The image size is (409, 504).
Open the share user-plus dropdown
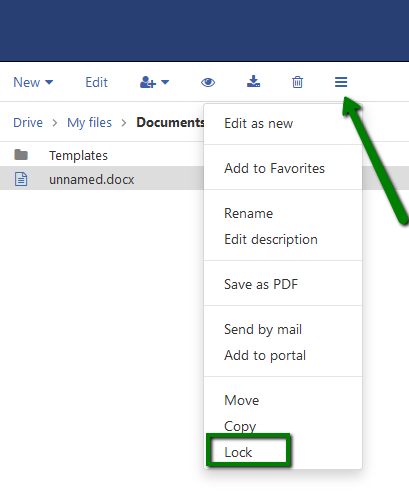154,82
